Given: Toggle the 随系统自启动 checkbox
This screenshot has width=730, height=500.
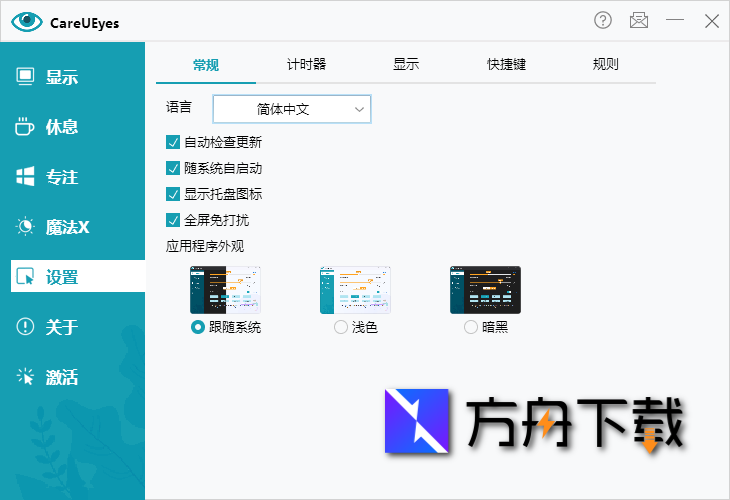Looking at the screenshot, I should 173,168.
